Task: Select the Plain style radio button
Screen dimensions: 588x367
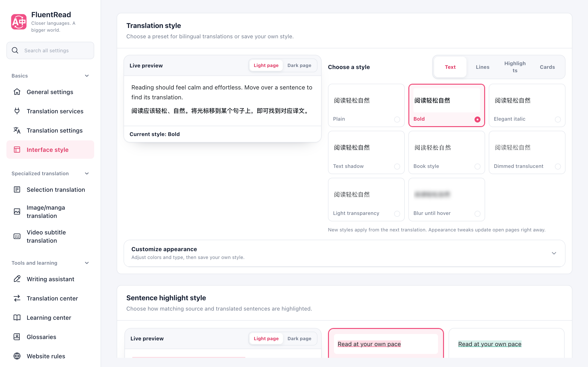Action: (x=397, y=119)
